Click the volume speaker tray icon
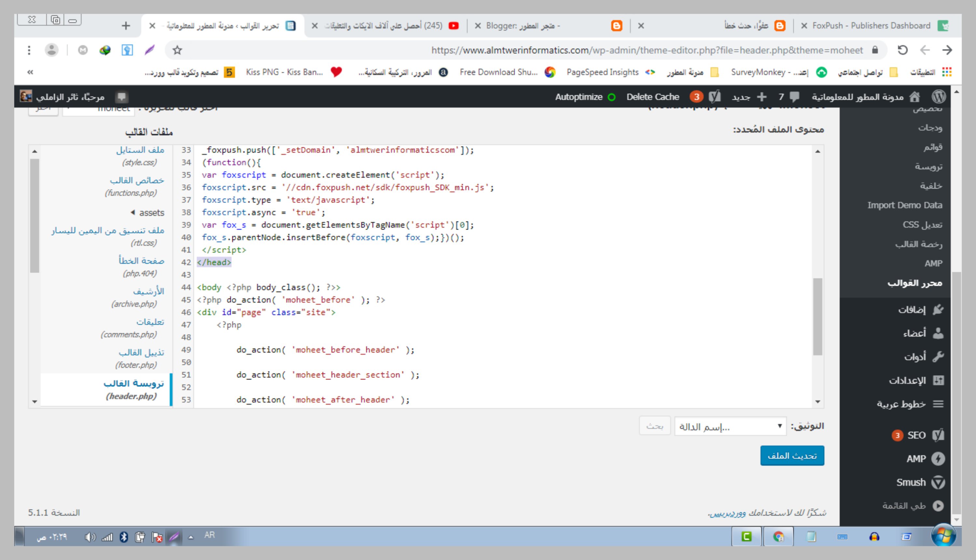Image resolution: width=976 pixels, height=560 pixels. (x=90, y=537)
